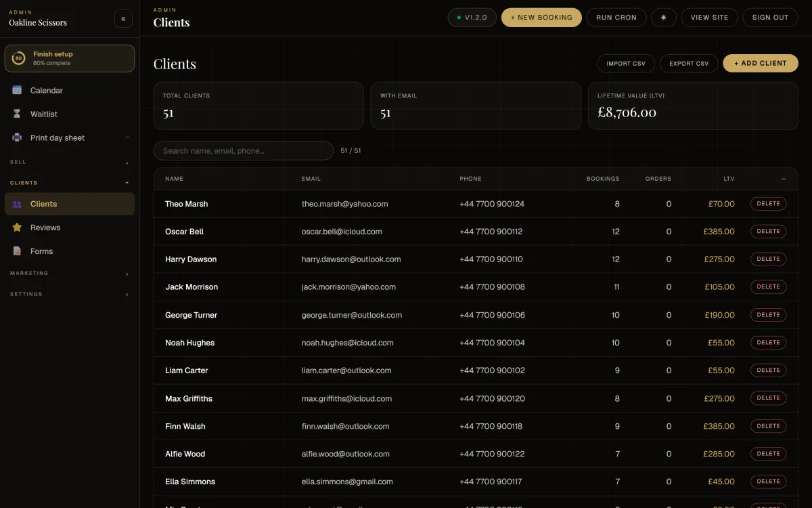Image resolution: width=812 pixels, height=508 pixels.
Task: Click the Total Clients stat card
Action: (258, 106)
